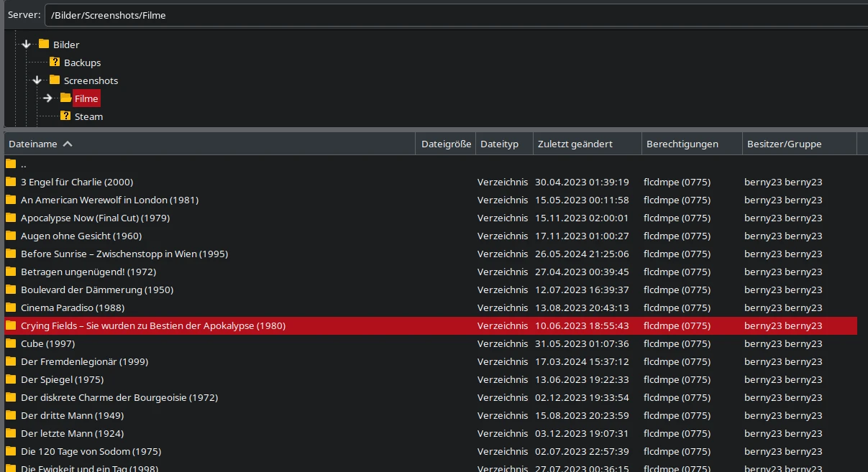This screenshot has width=868, height=472.
Task: Sort by Dateiname column header
Action: coord(209,144)
